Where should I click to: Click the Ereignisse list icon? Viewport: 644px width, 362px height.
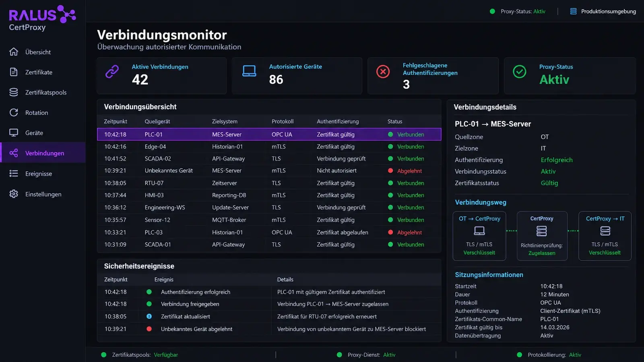click(14, 173)
